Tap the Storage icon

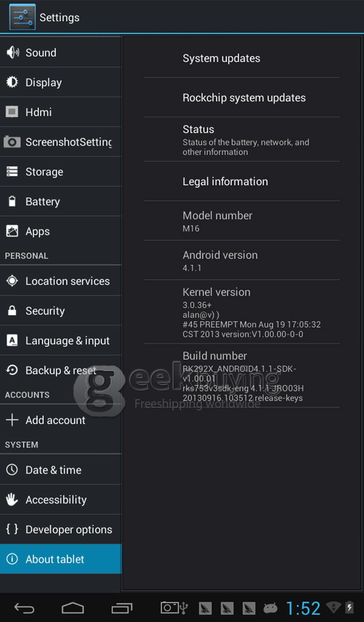click(x=12, y=172)
